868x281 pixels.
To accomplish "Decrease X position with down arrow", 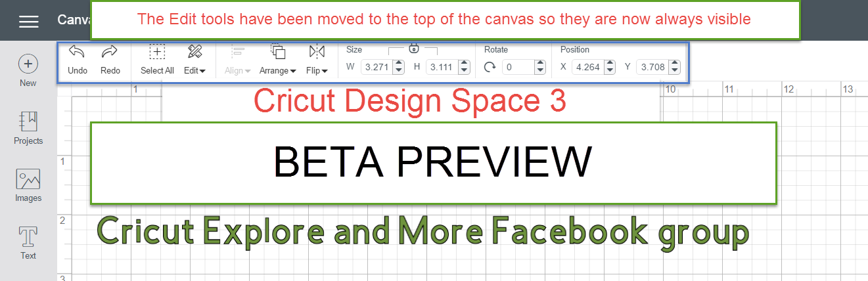I will [x=610, y=70].
